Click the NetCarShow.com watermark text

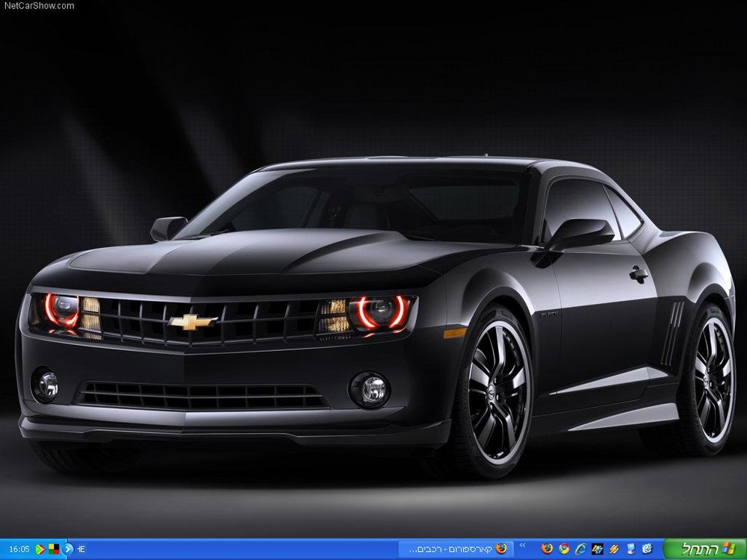tap(39, 6)
